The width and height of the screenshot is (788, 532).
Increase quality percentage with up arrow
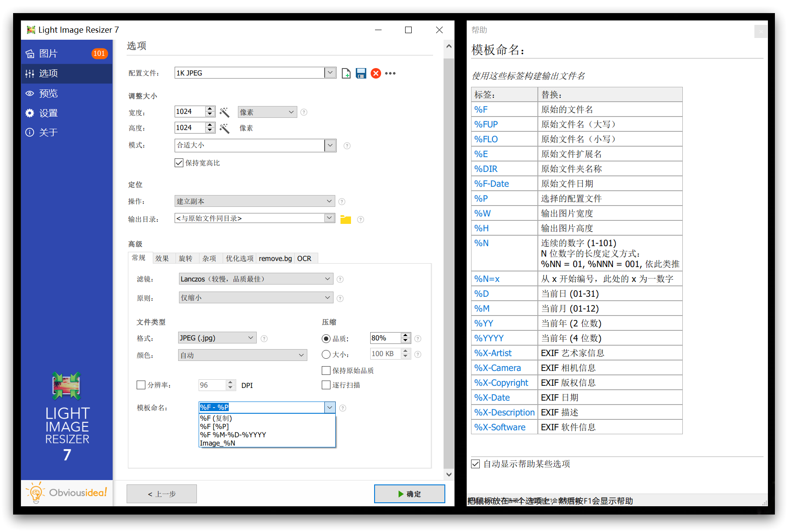tap(406, 335)
